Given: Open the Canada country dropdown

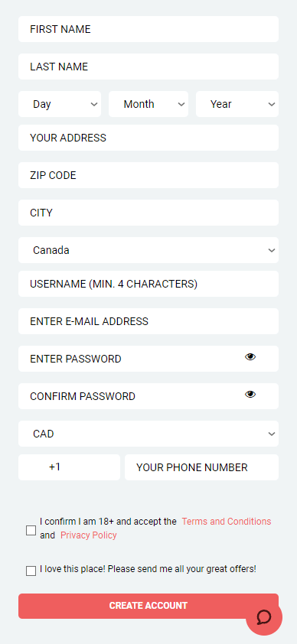Looking at the screenshot, I should pyautogui.click(x=148, y=250).
